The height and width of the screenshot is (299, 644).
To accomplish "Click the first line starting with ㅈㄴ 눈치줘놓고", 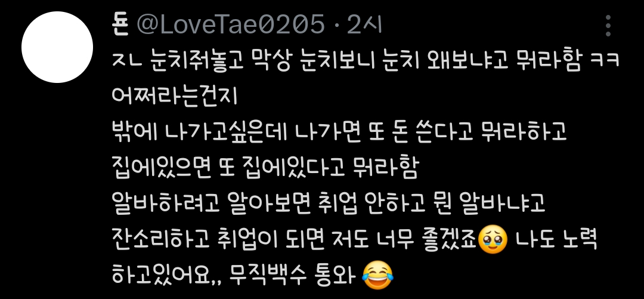I will [366, 60].
